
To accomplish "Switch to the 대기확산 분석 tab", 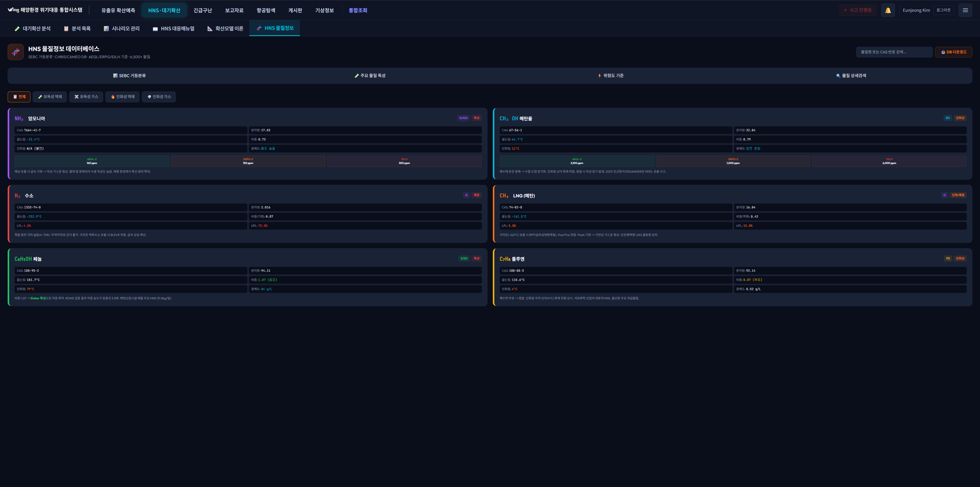I will tap(32, 29).
